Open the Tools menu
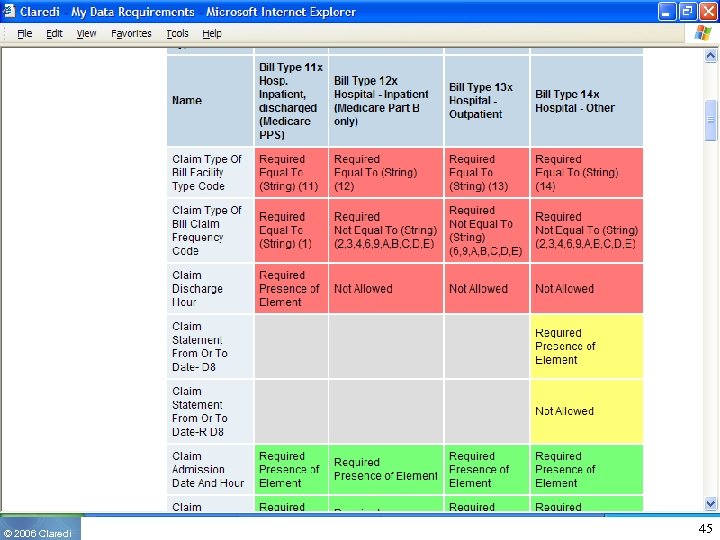This screenshot has width=720, height=540. point(177,34)
